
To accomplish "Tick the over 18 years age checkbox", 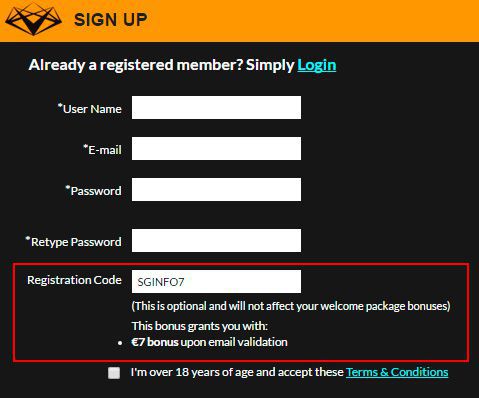I will coord(114,373).
